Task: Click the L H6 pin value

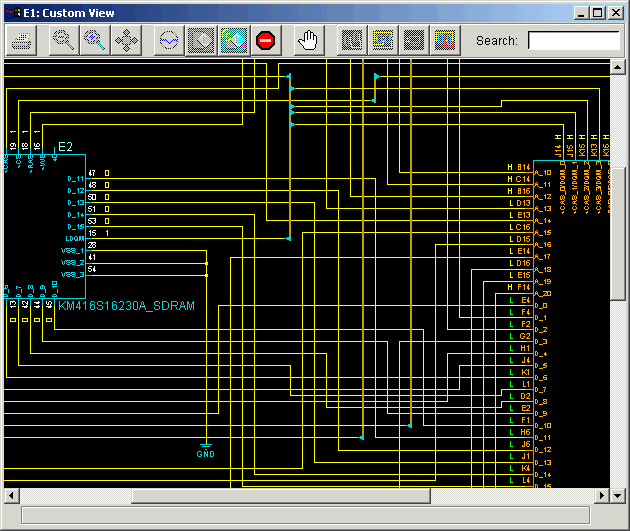Action: coord(520,432)
